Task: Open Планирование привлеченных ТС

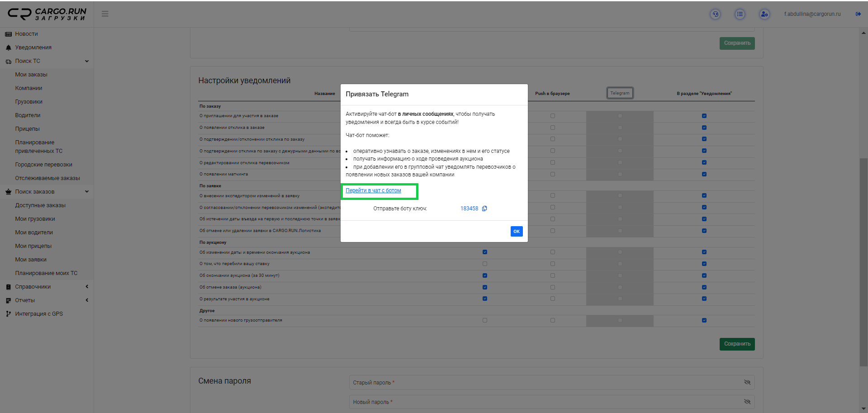Action: point(39,147)
